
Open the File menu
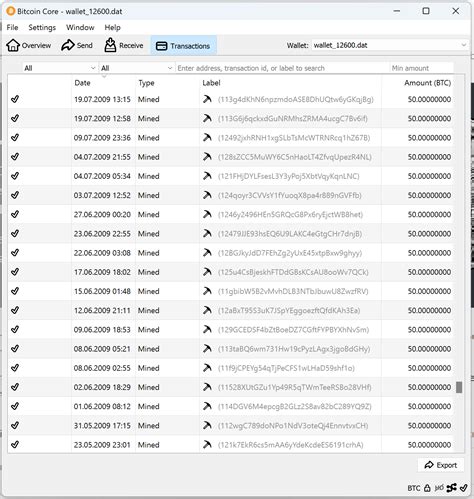12,27
